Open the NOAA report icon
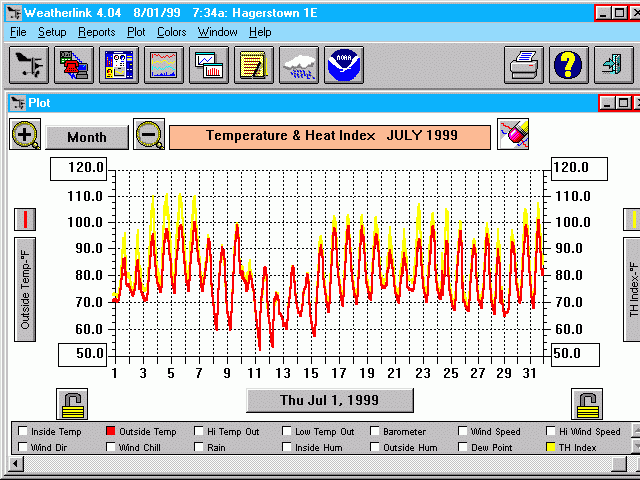Screen dimensions: 640x480 344,65
